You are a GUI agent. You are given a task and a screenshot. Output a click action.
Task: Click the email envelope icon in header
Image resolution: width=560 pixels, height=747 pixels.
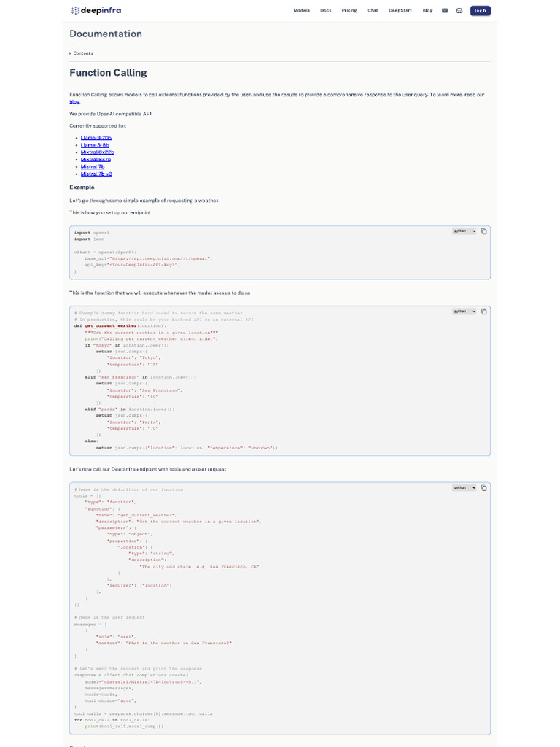[445, 10]
